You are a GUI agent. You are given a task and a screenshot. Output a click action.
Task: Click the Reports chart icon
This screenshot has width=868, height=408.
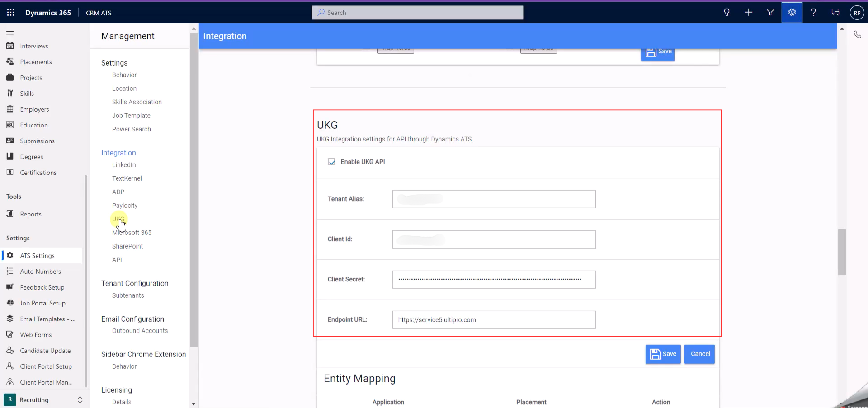click(x=10, y=214)
